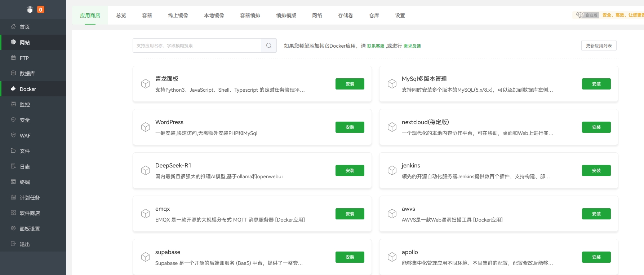This screenshot has width=644, height=275.
Task: Install DeepSeek-R1 app
Action: coord(350,170)
